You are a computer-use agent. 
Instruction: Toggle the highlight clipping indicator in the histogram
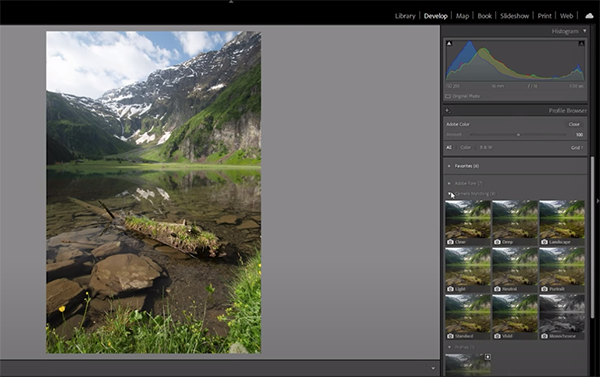coord(581,43)
